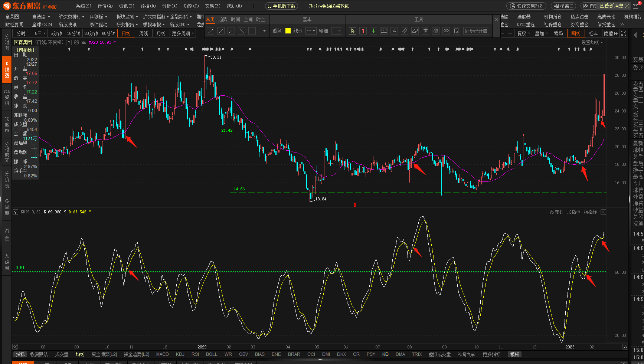Click the yellow drawing color swatch
644x364 pixels.
click(x=288, y=31)
